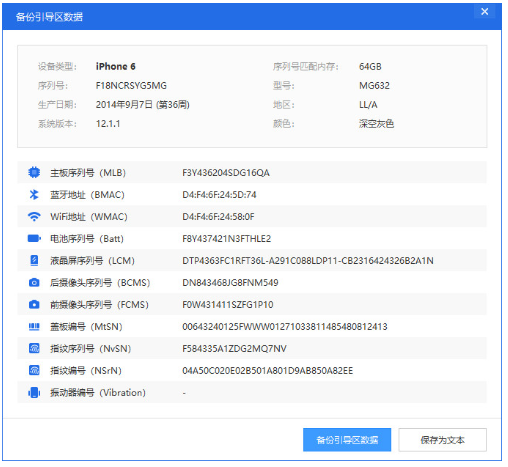Viewport: 508px width, 467px height.
Task: Select LCM serial starting DTP4363FC1RFT36L
Action: point(308,261)
